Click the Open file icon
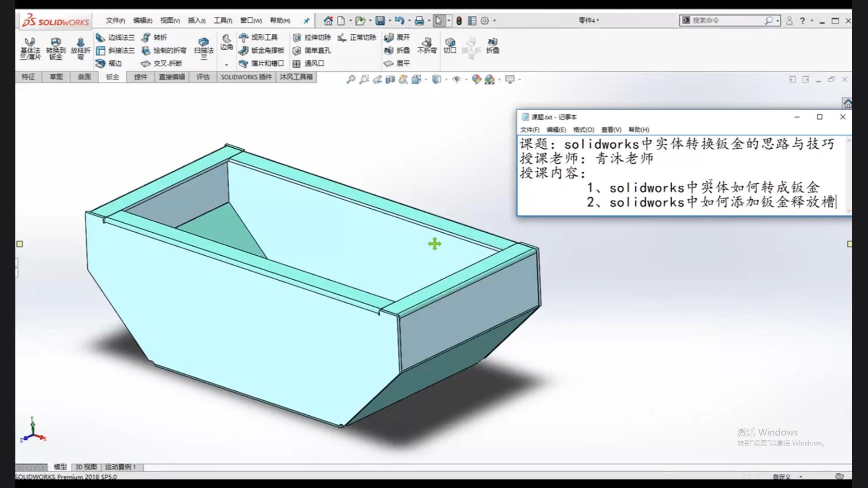 [360, 21]
